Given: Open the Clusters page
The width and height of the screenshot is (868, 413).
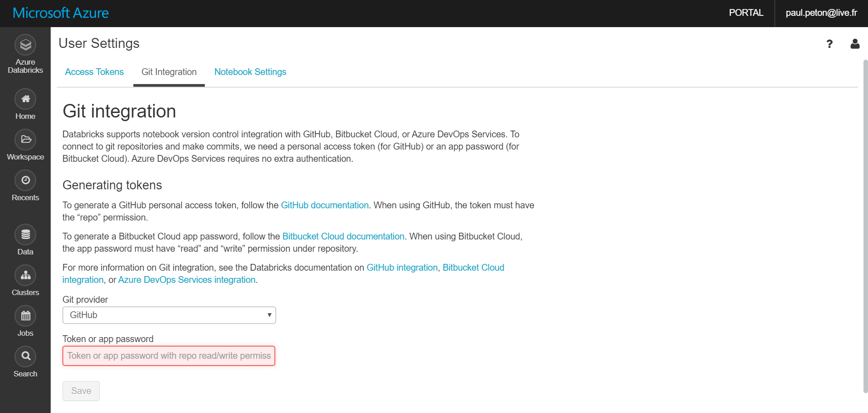Looking at the screenshot, I should click(x=25, y=275).
